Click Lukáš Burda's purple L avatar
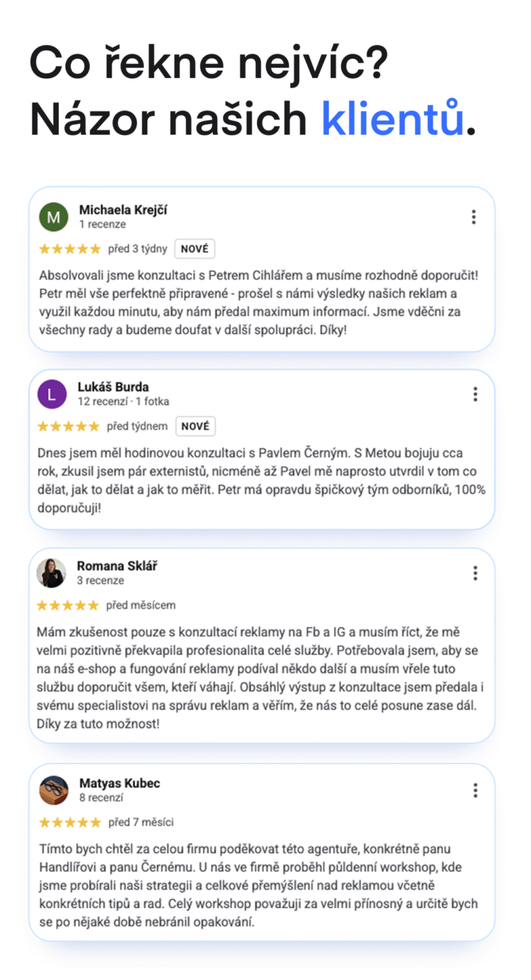 52,394
